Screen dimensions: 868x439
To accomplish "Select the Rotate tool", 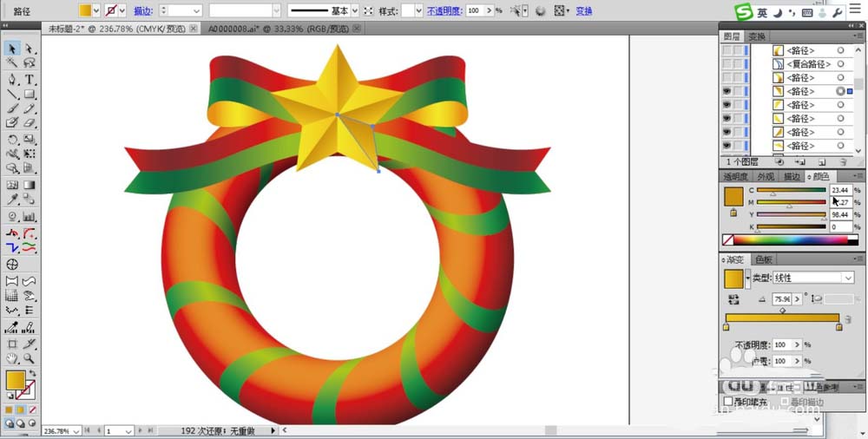I will click(x=12, y=140).
